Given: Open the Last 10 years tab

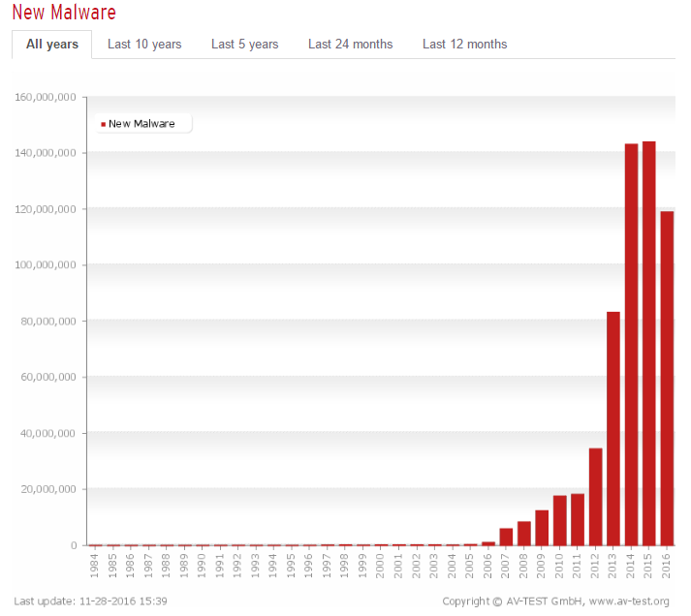Looking at the screenshot, I should pos(144,45).
